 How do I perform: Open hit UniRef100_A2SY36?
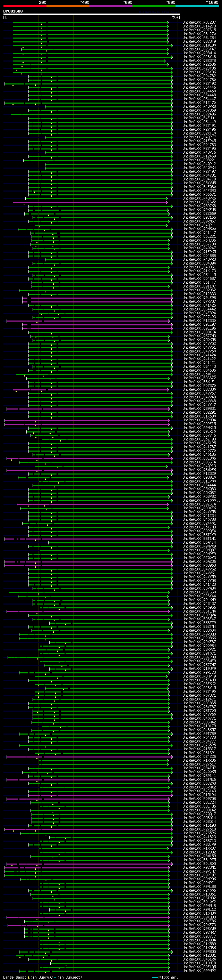[199, 72]
